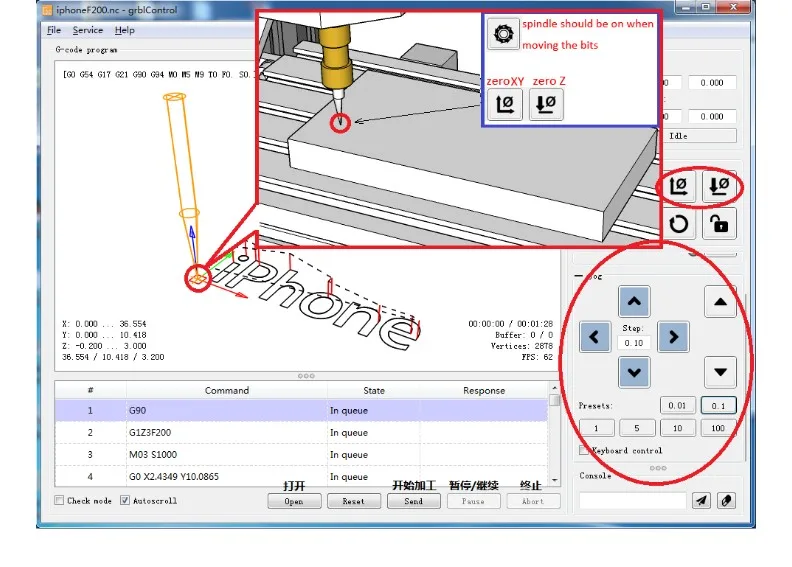Select the 100 step preset
792x567 pixels.
pos(718,428)
